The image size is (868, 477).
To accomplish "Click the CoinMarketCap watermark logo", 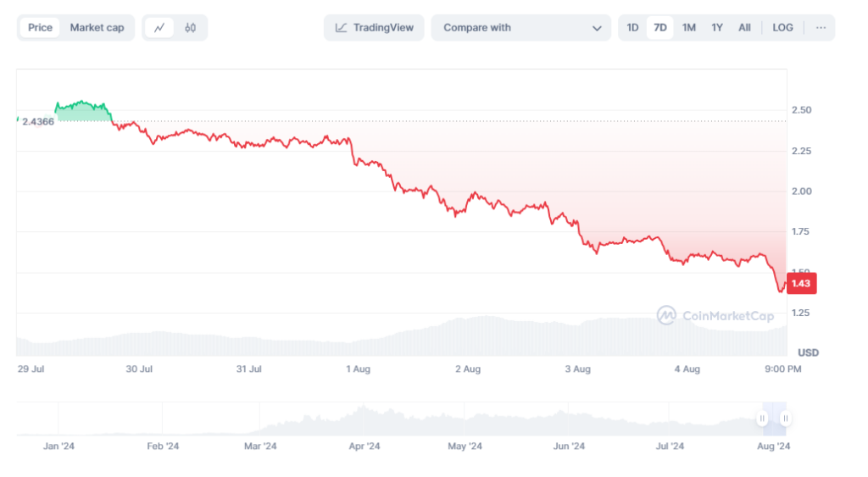I will [715, 315].
